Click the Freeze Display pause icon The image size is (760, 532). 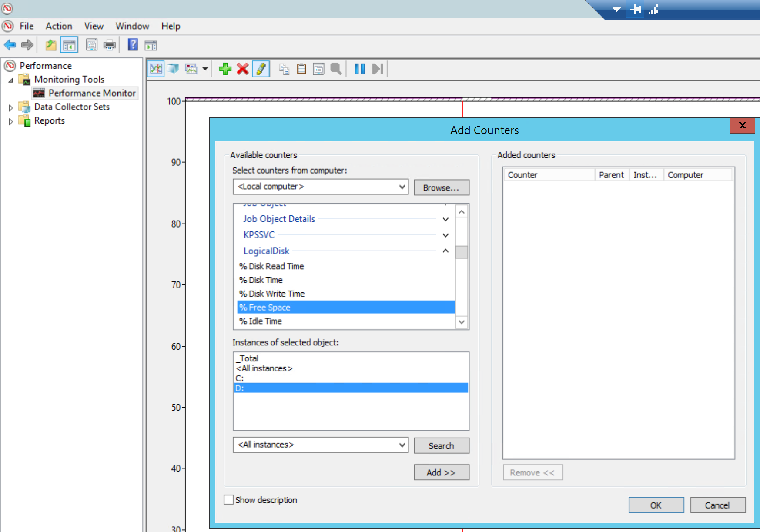[x=359, y=69]
